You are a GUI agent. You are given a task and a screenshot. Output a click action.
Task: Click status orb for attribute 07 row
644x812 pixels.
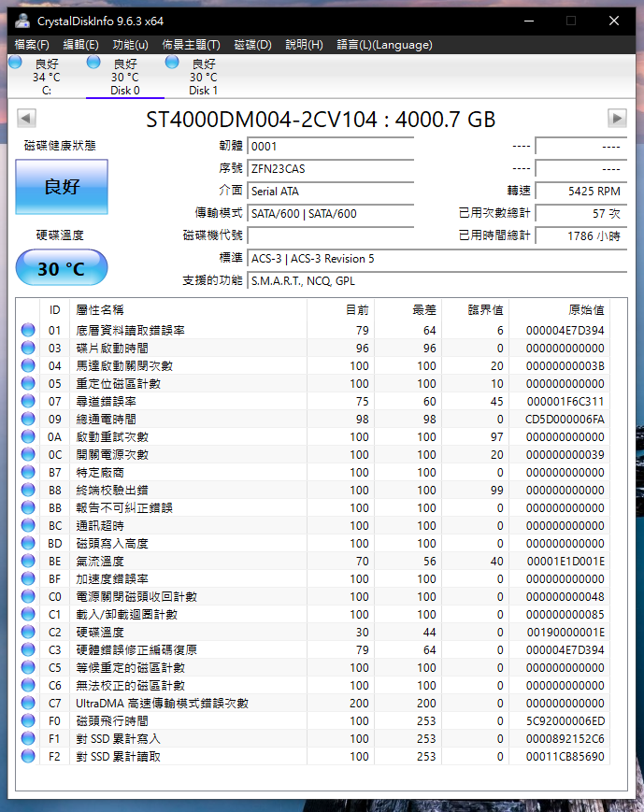(28, 401)
